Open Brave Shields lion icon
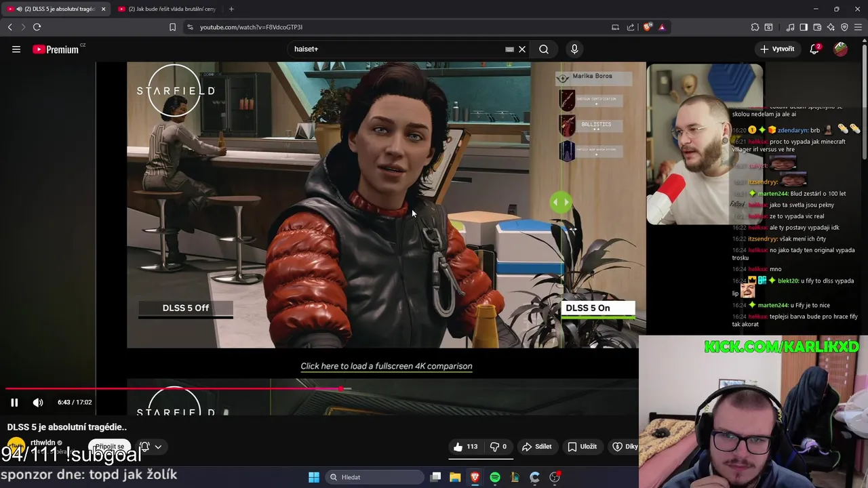The image size is (868, 488). pyautogui.click(x=648, y=27)
